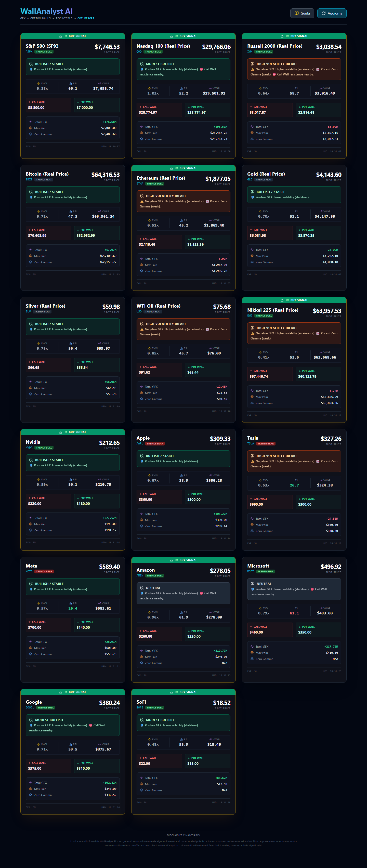Click the RSI bars icon in SoFi card

(181, 739)
